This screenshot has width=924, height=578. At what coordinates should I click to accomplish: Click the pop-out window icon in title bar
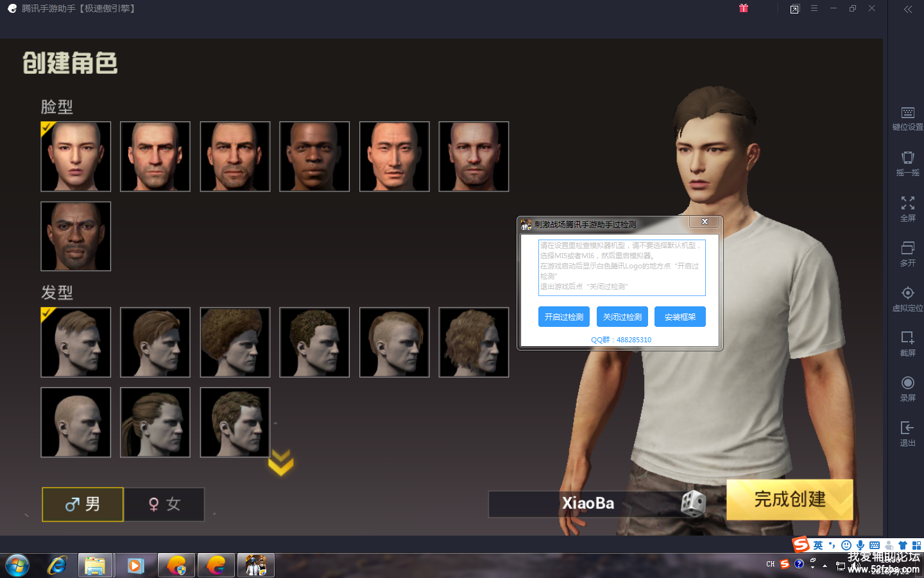click(x=794, y=9)
